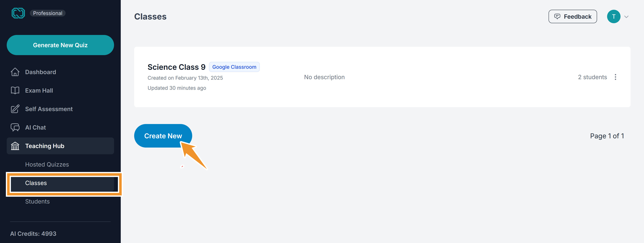Open Self Assessment section
This screenshot has width=644, height=243.
[60, 109]
